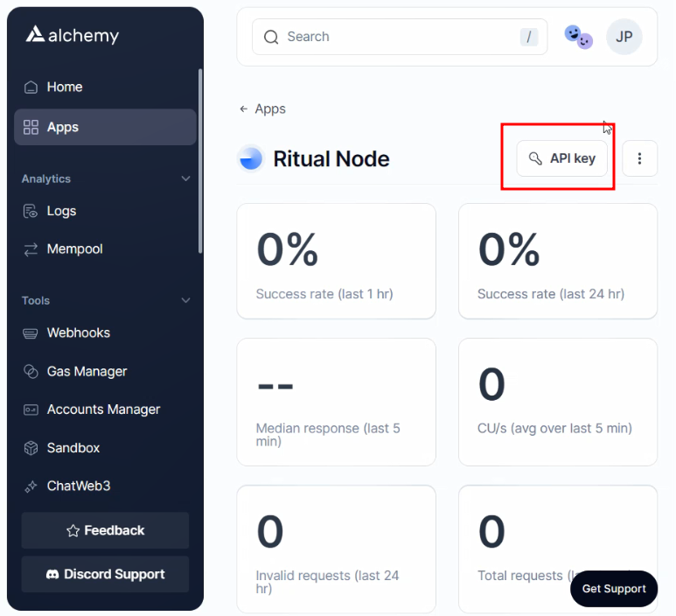Click the Total requests card
This screenshot has width=676, height=616.
(558, 549)
